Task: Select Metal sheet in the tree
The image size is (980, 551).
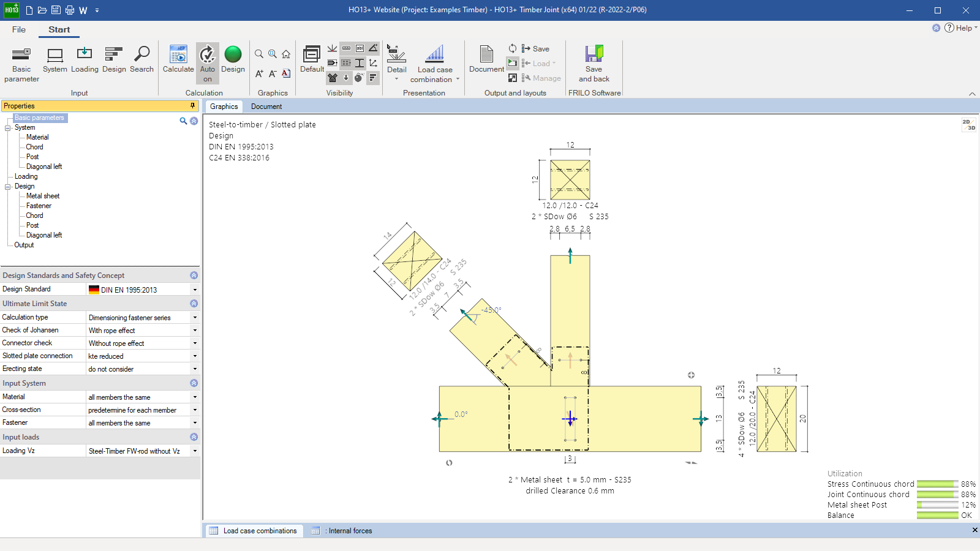Action: 43,196
